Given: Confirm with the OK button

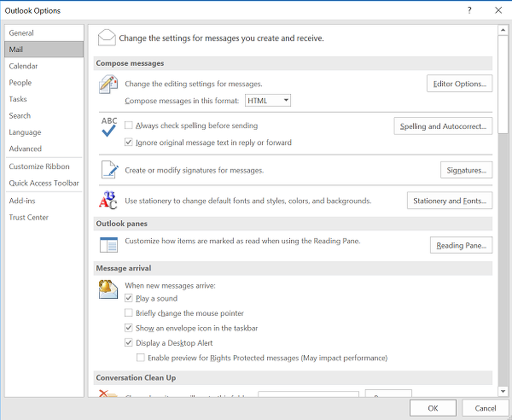Looking at the screenshot, I should click(x=433, y=408).
